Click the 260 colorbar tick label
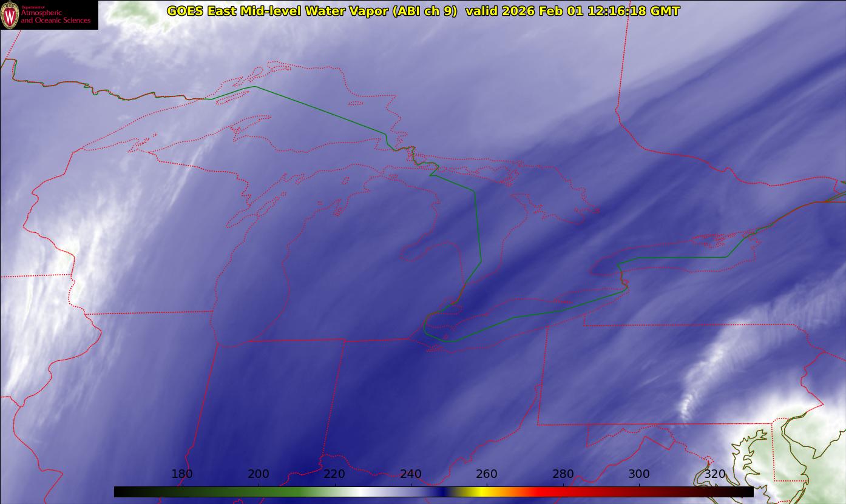 point(487,474)
